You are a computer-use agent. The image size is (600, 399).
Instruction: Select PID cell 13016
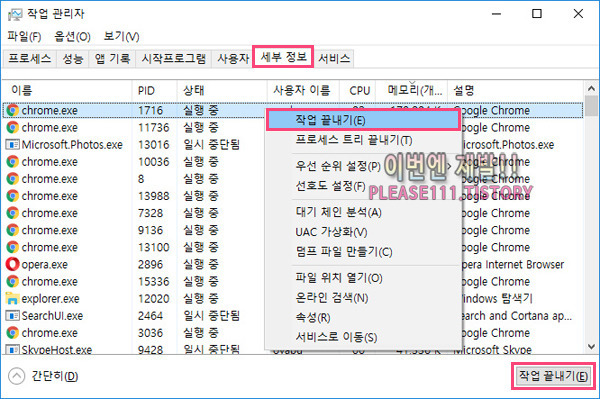coord(153,145)
